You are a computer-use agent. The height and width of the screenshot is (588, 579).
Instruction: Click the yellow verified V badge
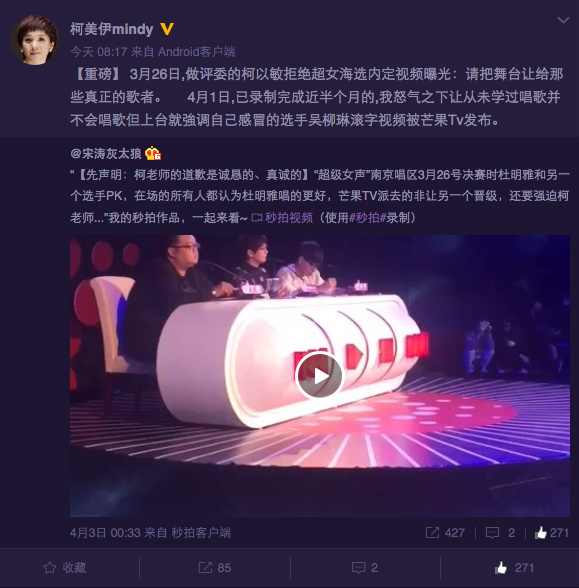(166, 29)
